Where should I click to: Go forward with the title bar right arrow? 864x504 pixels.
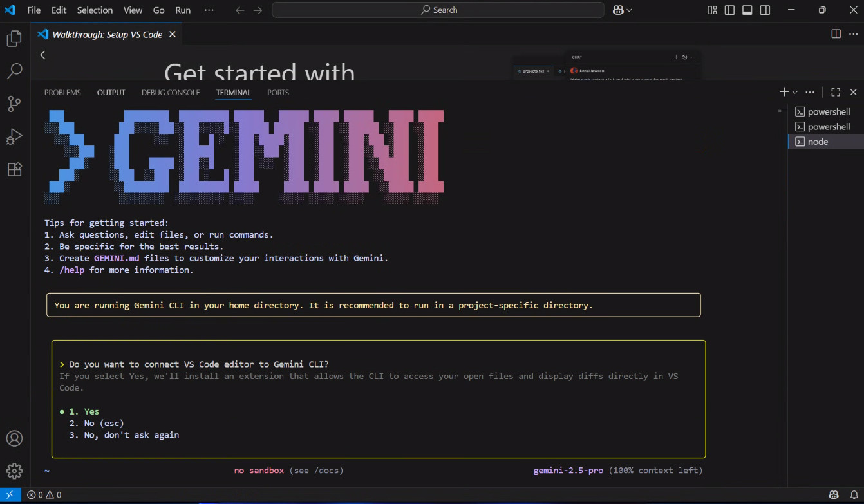point(258,10)
